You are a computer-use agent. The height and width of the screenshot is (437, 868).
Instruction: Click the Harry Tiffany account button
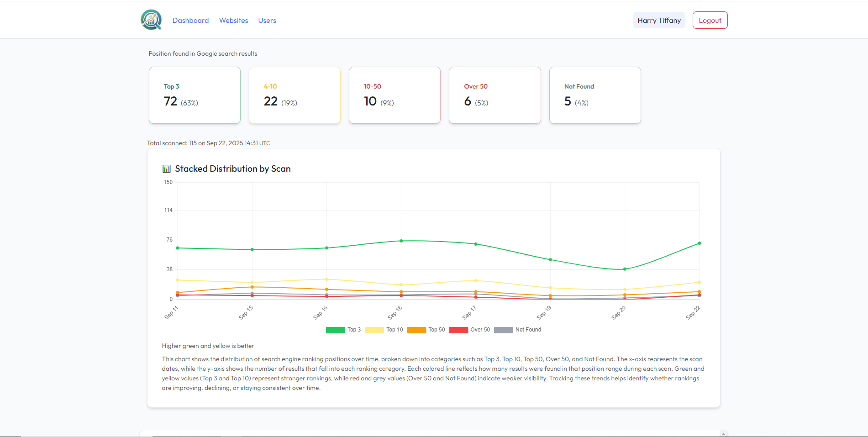(659, 20)
